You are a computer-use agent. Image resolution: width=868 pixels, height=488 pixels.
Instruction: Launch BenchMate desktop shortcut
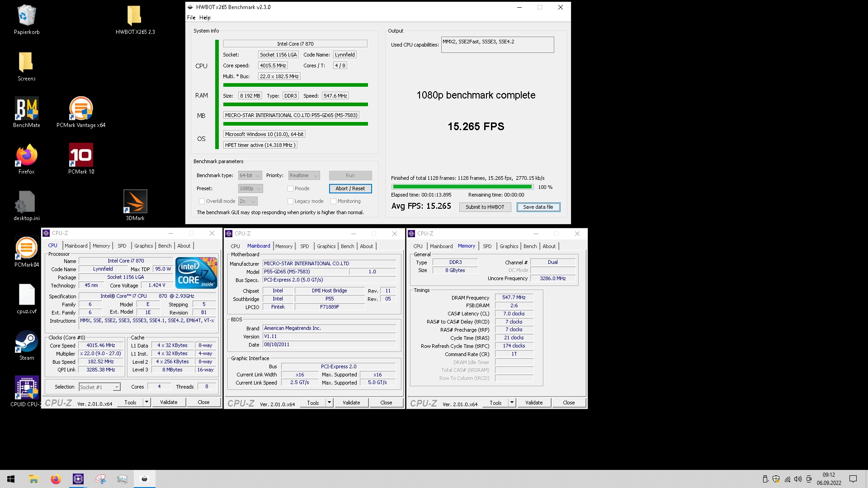(26, 113)
